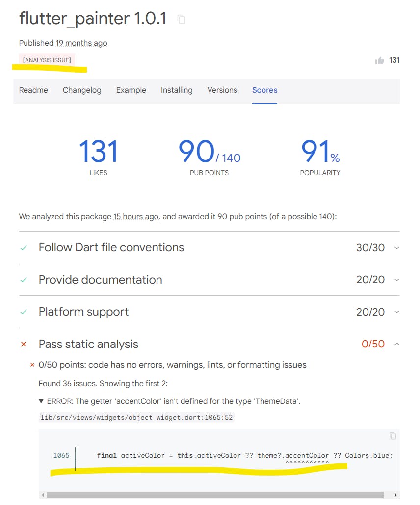Click the right arrow of the code scrollbar
This screenshot has height=505, width=420.
396,495
